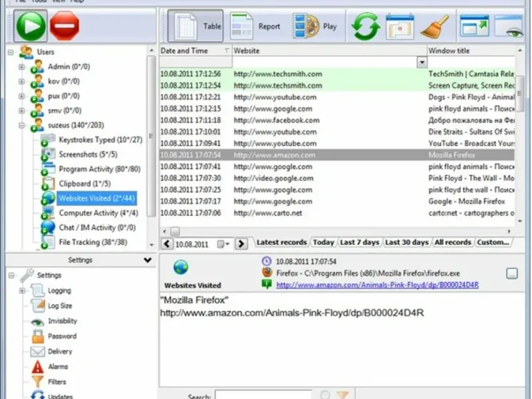Open Clipboard (1*/5) log
The width and height of the screenshot is (532, 399).
coord(84,184)
